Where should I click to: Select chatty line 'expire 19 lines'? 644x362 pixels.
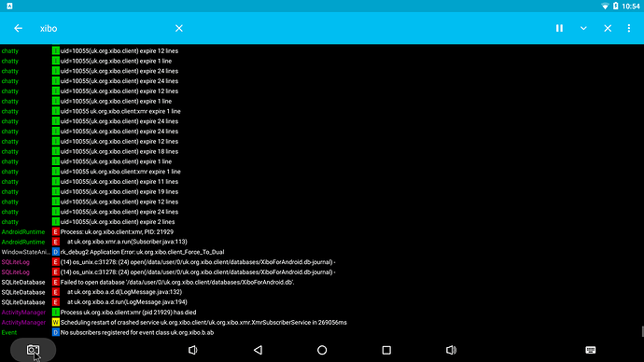119,191
